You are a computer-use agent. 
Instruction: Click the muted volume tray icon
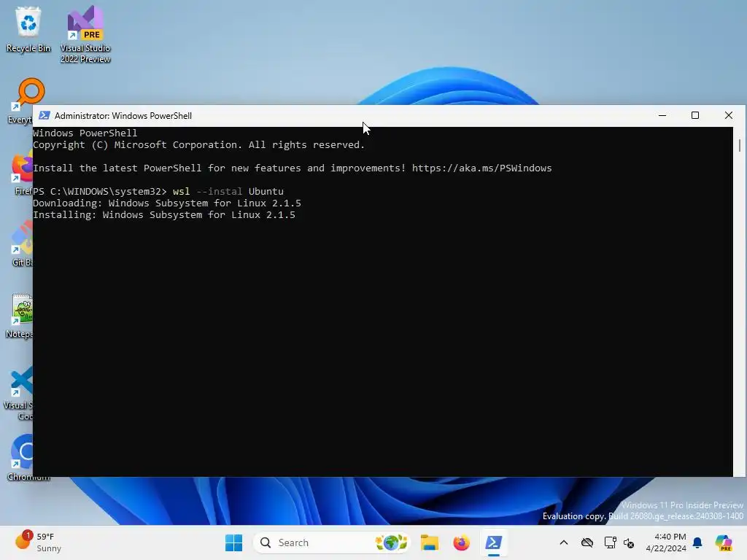point(629,542)
